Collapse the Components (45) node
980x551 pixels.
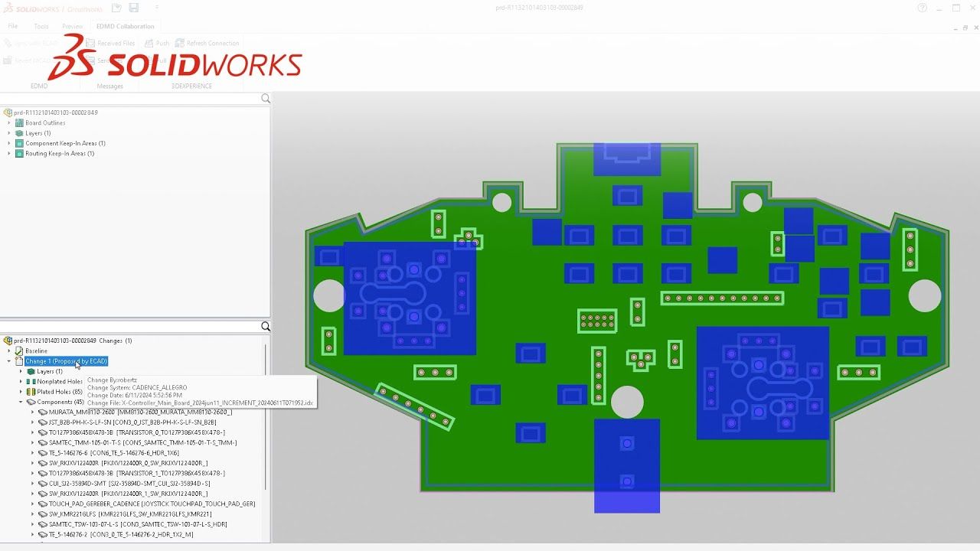click(x=21, y=402)
